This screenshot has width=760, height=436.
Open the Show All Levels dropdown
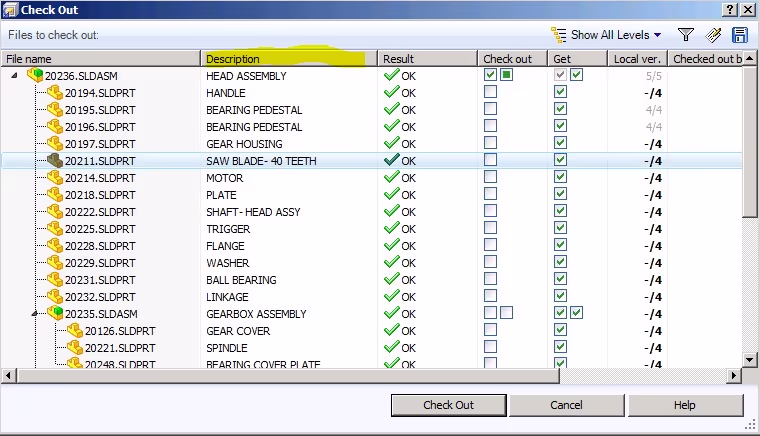(x=657, y=35)
